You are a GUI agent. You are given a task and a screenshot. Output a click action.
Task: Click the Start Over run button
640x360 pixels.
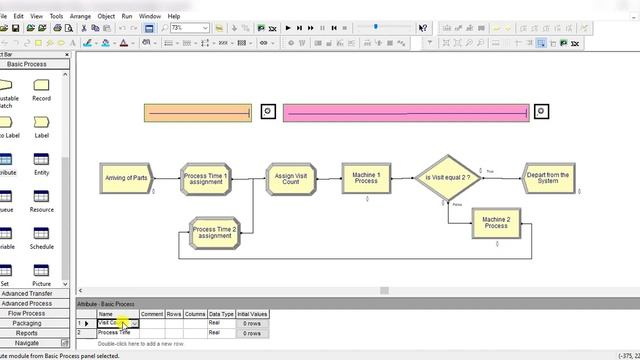(x=334, y=28)
